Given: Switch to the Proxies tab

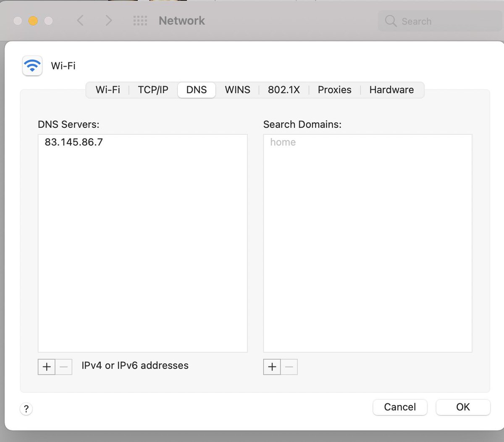Looking at the screenshot, I should [x=335, y=90].
